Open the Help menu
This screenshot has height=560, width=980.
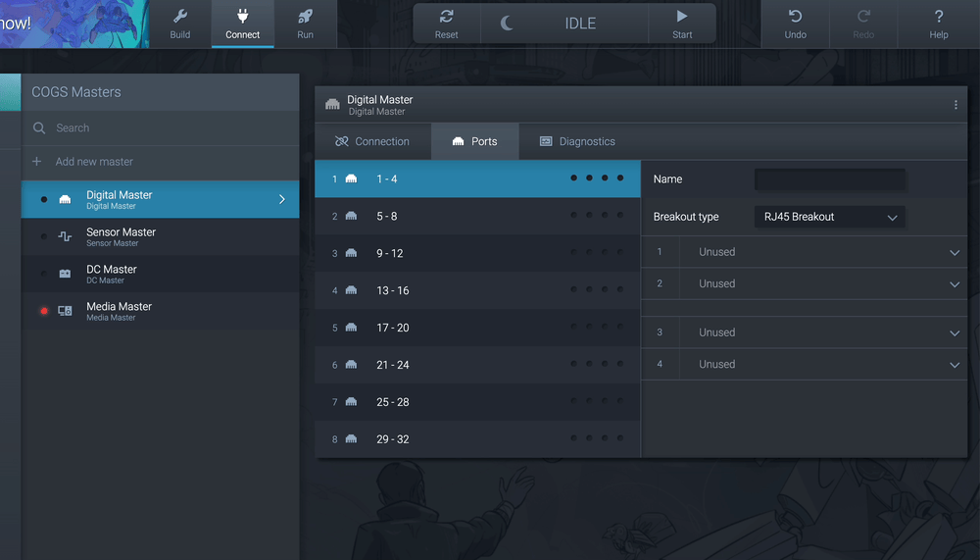click(x=938, y=24)
